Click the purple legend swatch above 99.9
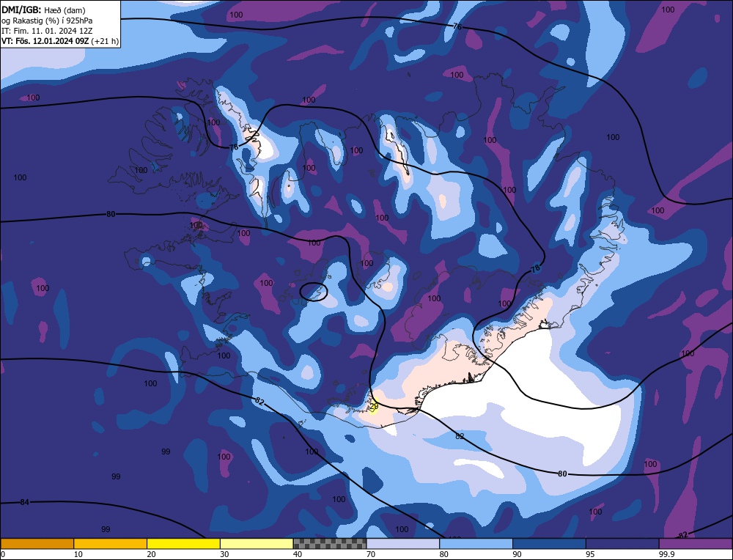This screenshot has height=560, width=733. click(x=696, y=544)
